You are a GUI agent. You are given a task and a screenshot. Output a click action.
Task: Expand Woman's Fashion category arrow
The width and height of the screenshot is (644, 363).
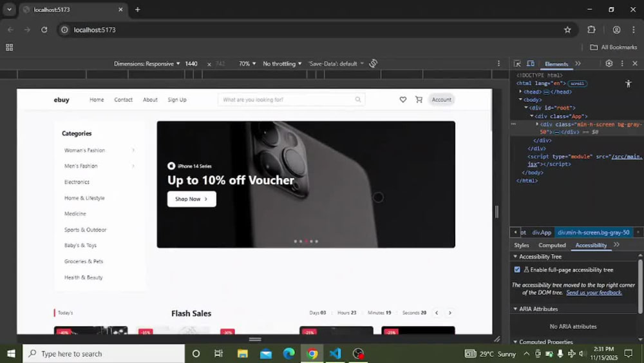(133, 150)
